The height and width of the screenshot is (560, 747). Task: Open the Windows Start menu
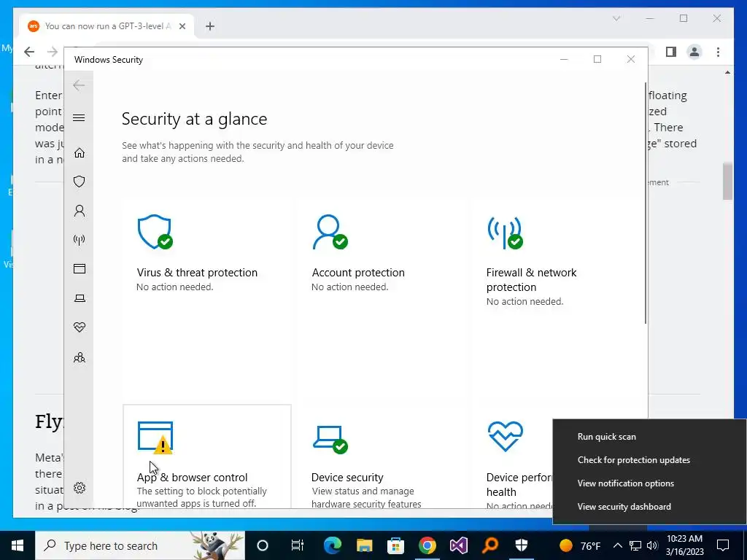point(18,545)
